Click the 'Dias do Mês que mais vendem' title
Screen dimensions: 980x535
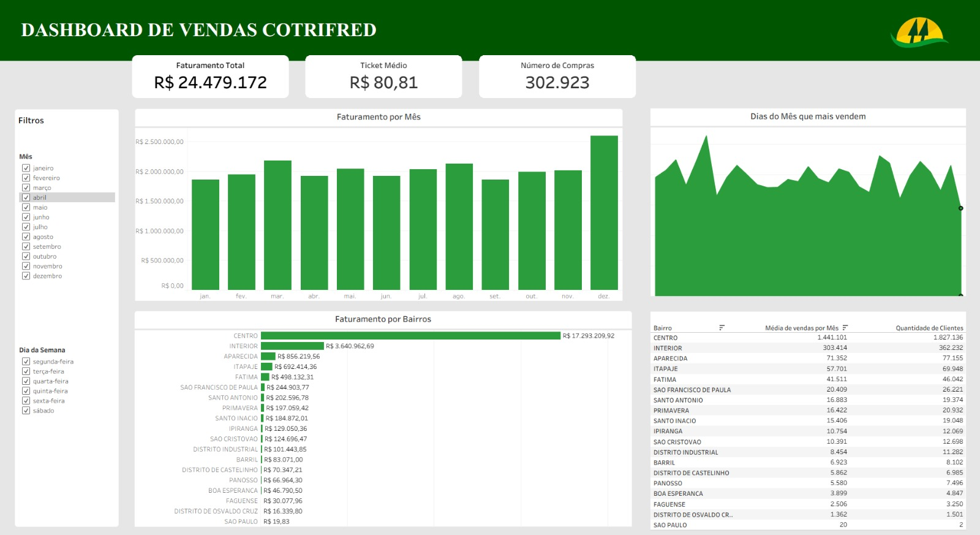click(x=808, y=116)
